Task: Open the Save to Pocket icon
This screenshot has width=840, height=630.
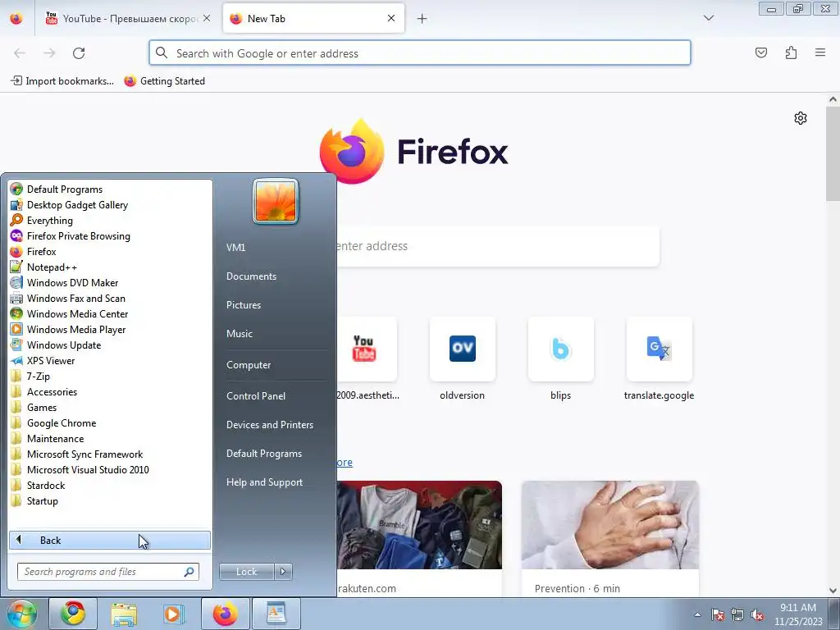Action: 760,52
